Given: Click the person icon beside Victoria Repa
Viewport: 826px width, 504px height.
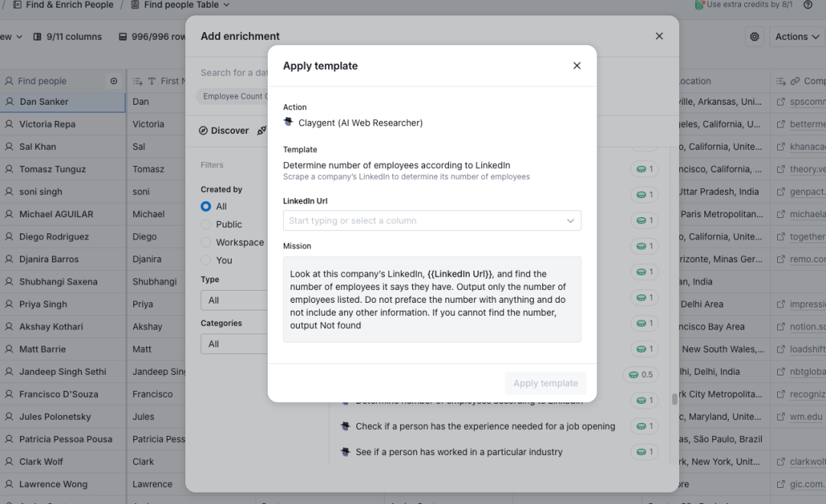Looking at the screenshot, I should pyautogui.click(x=9, y=124).
